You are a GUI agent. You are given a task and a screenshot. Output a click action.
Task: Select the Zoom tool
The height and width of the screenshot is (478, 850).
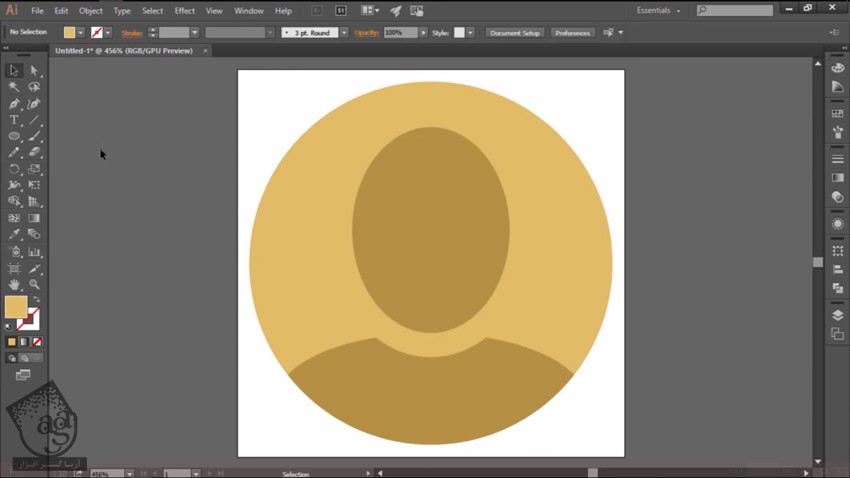coord(34,284)
